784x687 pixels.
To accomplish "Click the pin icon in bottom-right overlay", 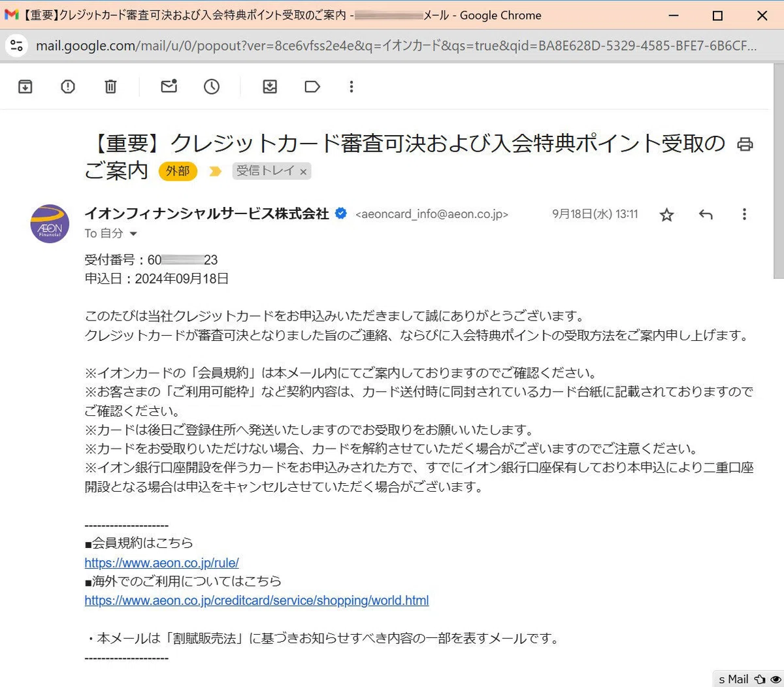I will click(760, 679).
